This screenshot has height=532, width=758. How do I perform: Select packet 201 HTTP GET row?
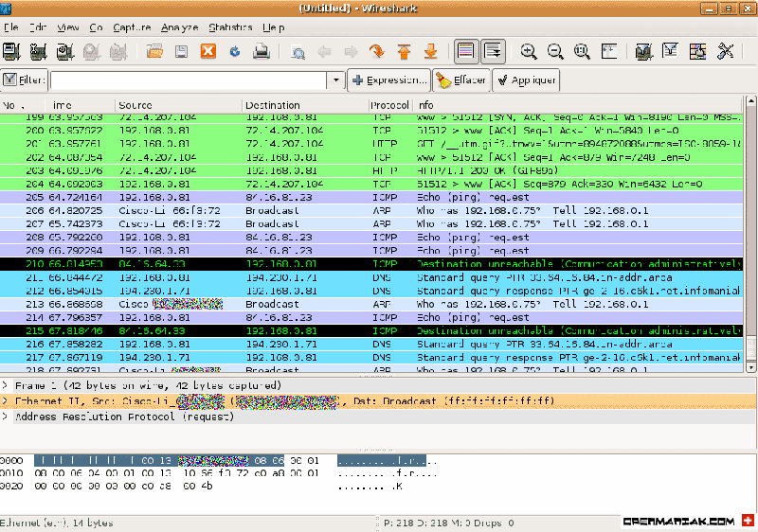[371, 144]
